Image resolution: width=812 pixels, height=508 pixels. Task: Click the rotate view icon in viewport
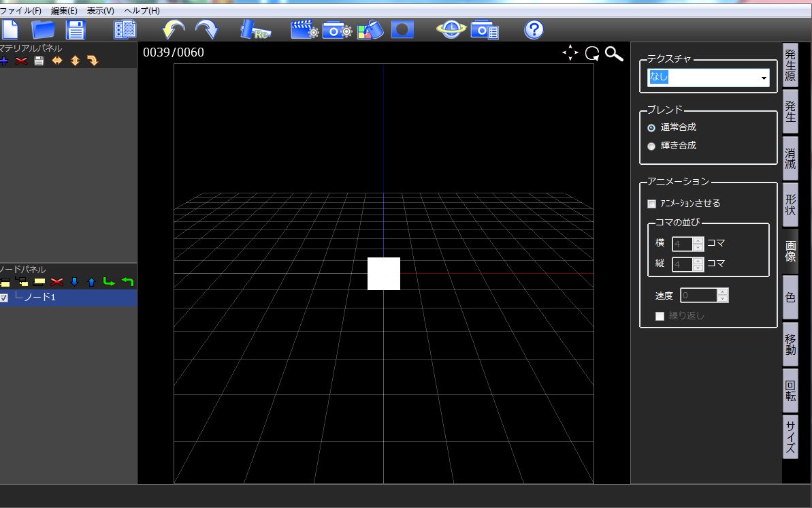(x=592, y=53)
